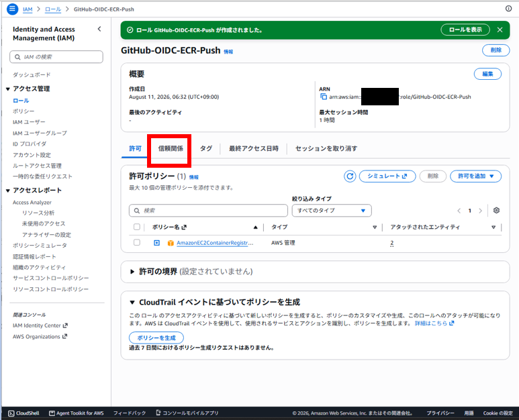Image resolution: width=519 pixels, height=420 pixels.
Task: Open ポリシー in the sidebar
Action: click(x=23, y=111)
